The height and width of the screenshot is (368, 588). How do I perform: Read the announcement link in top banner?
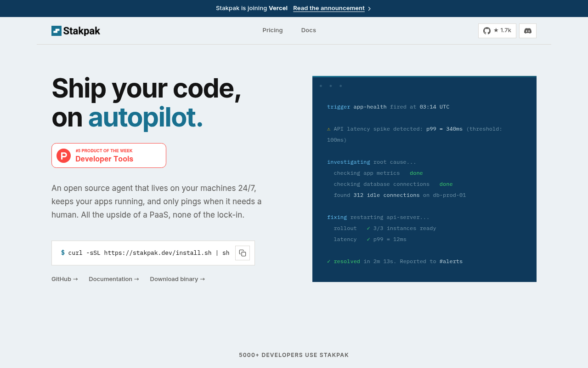[x=332, y=8]
